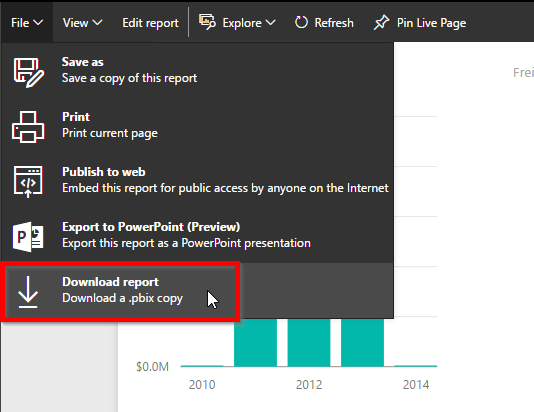This screenshot has width=534, height=412.
Task: Select Export to PowerPoint (Preview)
Action: click(198, 235)
